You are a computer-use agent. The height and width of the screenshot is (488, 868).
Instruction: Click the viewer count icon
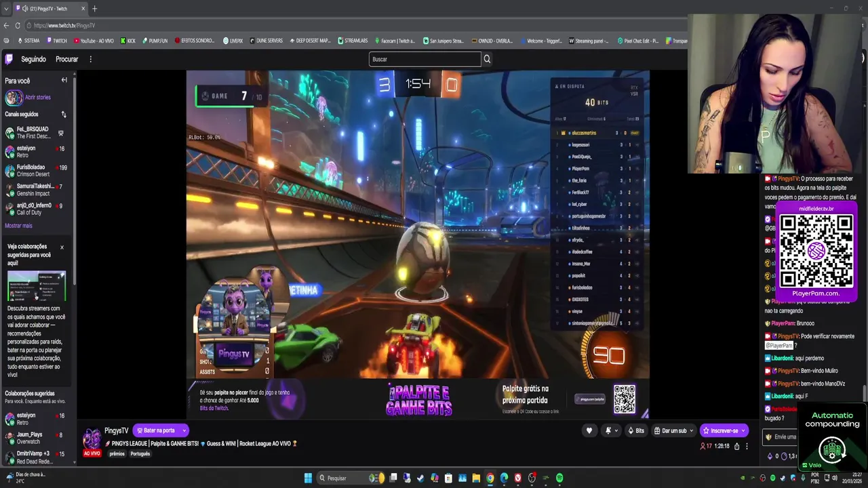pyautogui.click(x=703, y=446)
